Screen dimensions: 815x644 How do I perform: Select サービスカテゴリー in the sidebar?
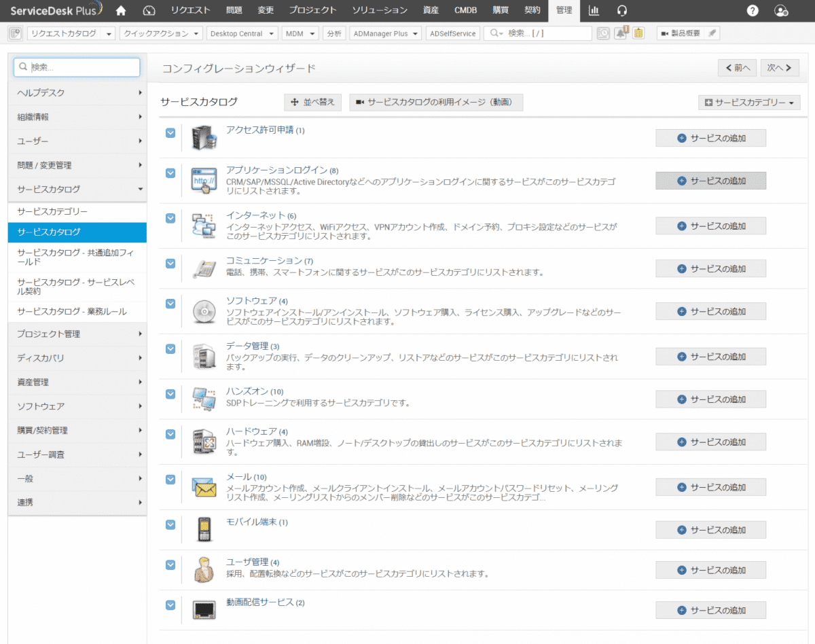pyautogui.click(x=52, y=212)
